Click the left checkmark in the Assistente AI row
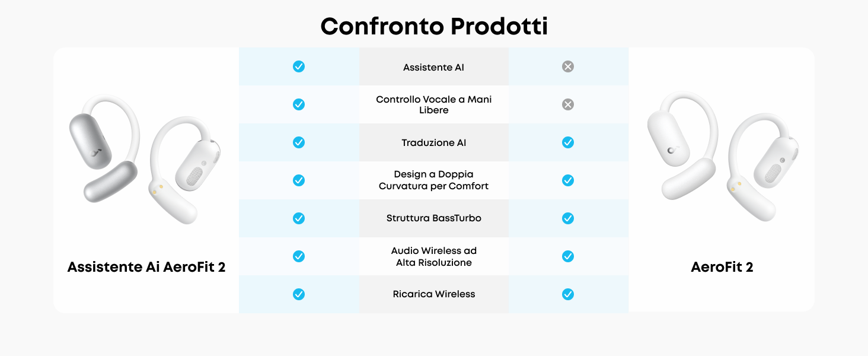This screenshot has width=868, height=356. [299, 66]
